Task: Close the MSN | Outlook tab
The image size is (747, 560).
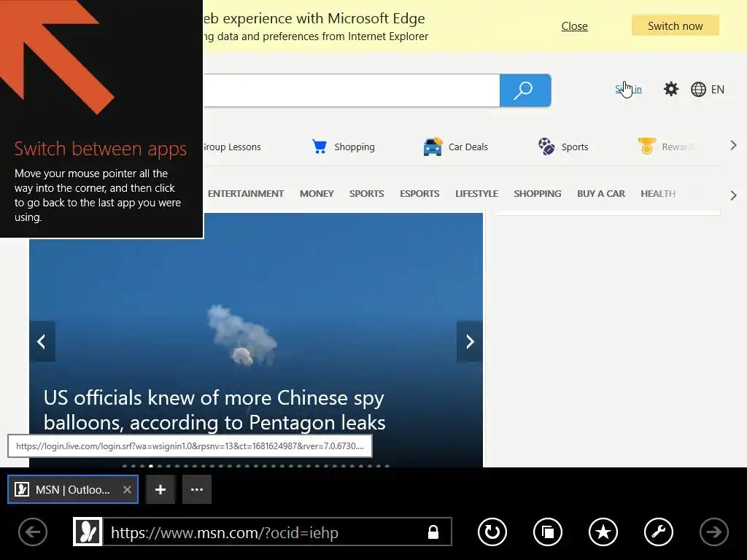Action: click(x=127, y=489)
